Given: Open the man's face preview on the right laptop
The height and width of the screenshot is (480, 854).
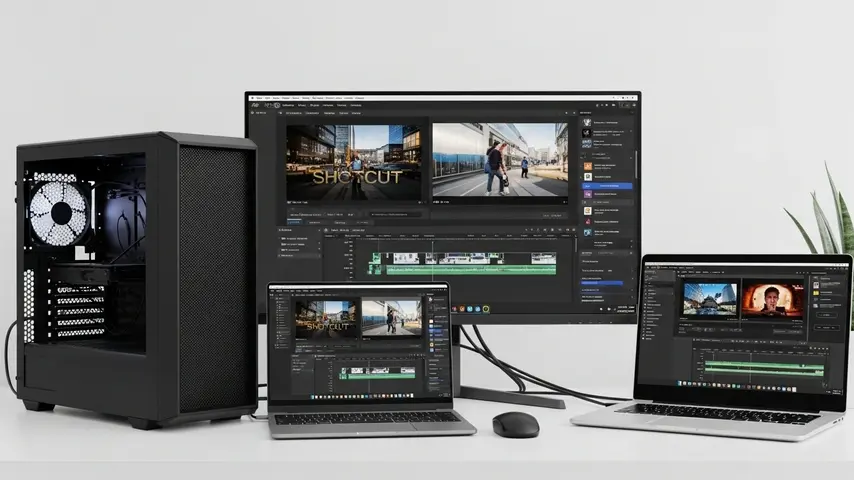Looking at the screenshot, I should 772,300.
